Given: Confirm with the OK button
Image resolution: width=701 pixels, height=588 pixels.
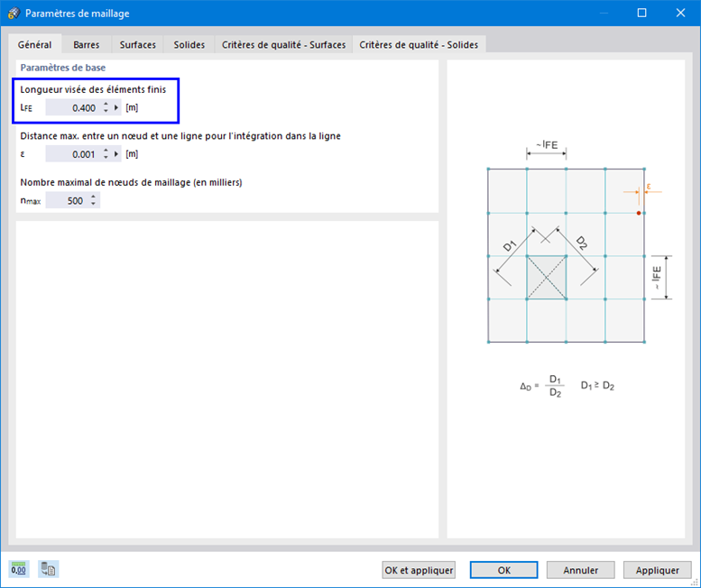Looking at the screenshot, I should point(503,570).
